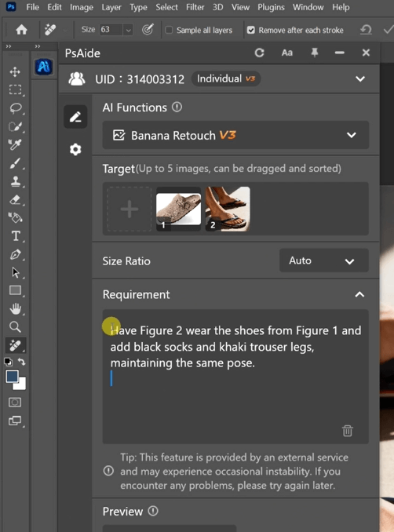
Task: Reset to default foreground/background colors
Action: coord(8,362)
